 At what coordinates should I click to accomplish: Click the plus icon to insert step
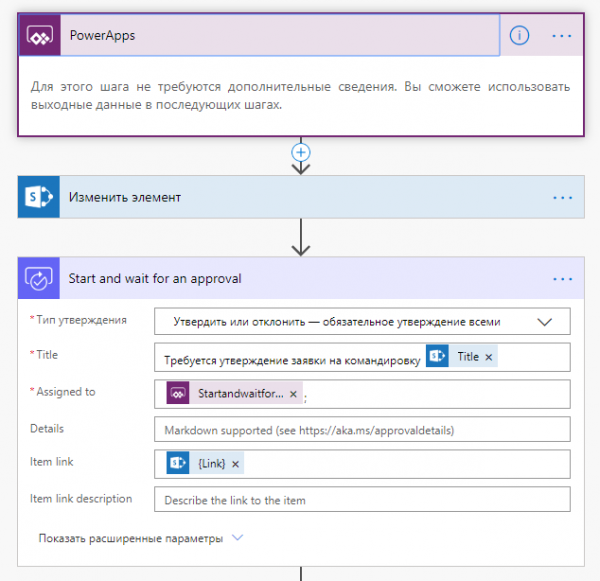coord(300,152)
